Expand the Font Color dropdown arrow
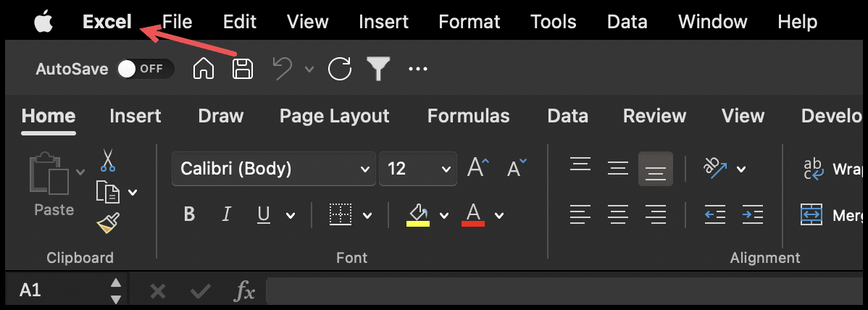This screenshot has width=868, height=310. pos(499,215)
